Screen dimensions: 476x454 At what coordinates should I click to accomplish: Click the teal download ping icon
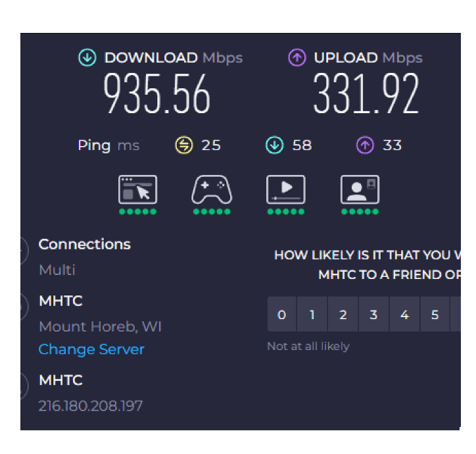(274, 145)
